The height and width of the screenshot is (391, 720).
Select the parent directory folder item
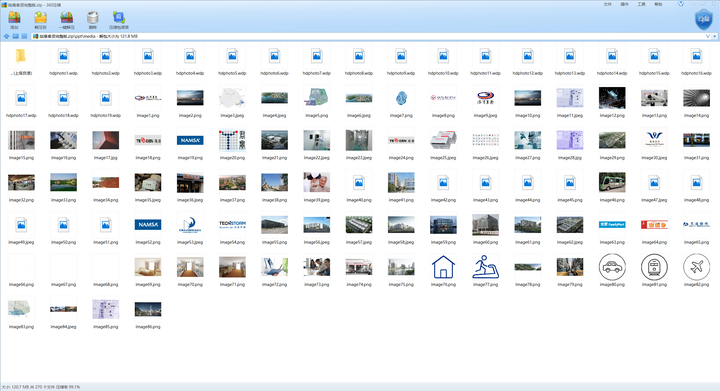21,61
